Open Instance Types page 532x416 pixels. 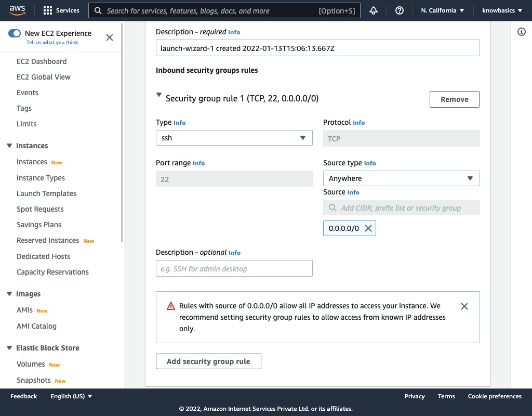[41, 178]
